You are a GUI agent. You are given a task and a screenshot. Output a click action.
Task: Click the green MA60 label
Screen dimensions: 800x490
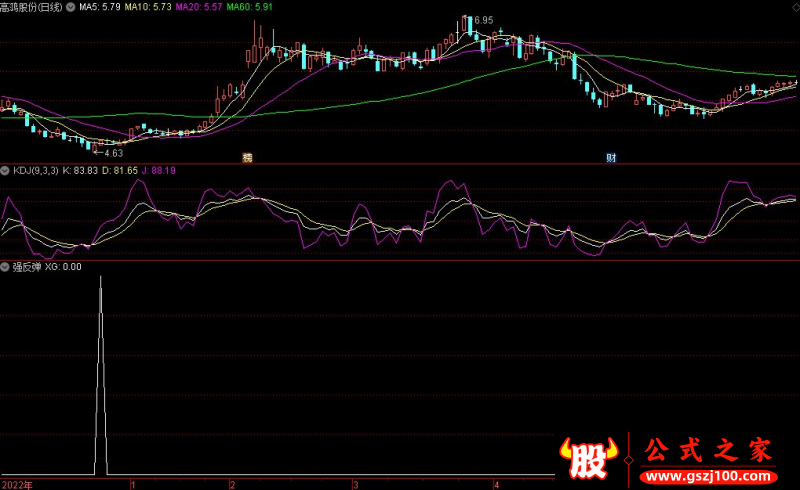pos(250,6)
